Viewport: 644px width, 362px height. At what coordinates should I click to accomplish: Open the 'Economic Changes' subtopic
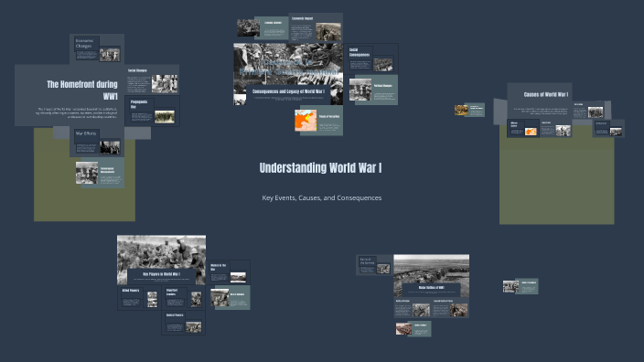click(x=97, y=48)
